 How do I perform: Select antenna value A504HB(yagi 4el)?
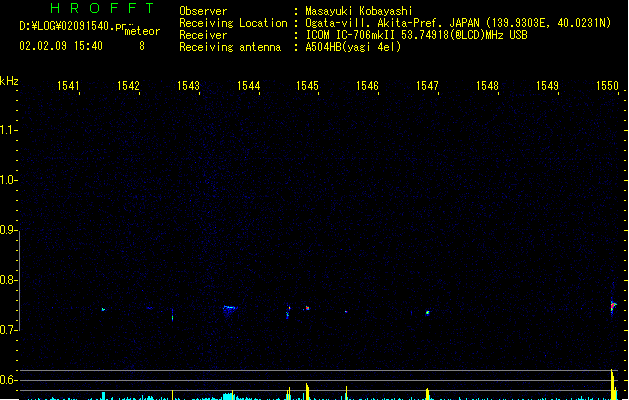(x=353, y=47)
